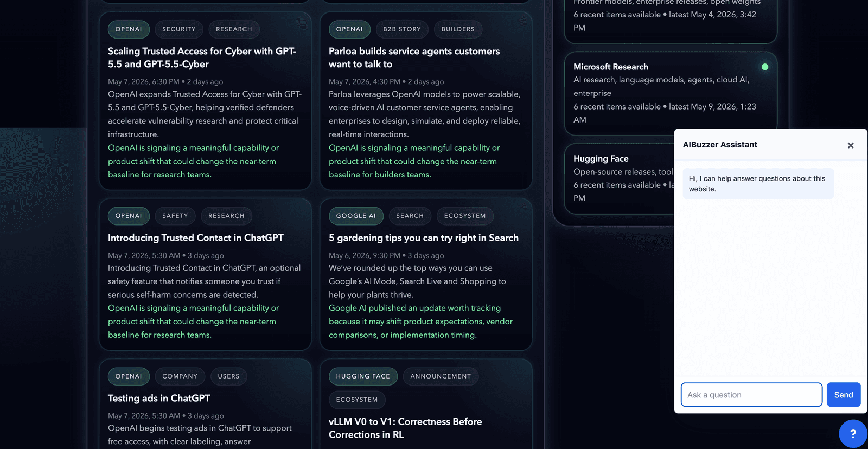
Task: Click 'May 7, 2026, 4:30 PM • 2 days ago' timestamp
Action: (386, 82)
